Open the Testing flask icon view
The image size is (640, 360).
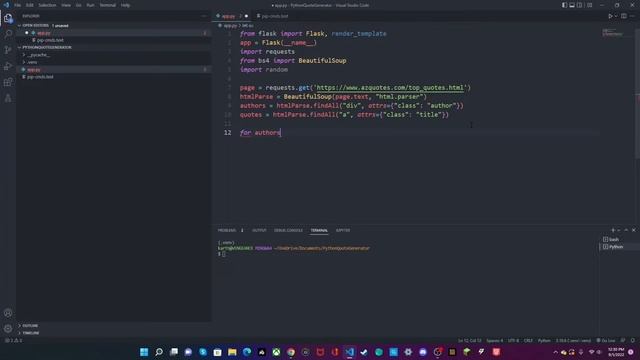pos(8,98)
